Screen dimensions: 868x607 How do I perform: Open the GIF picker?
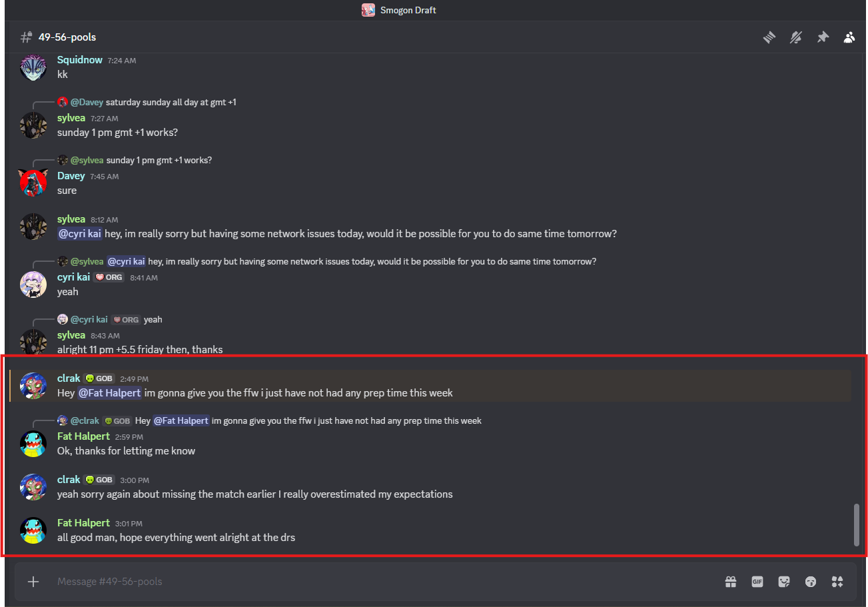click(x=757, y=582)
